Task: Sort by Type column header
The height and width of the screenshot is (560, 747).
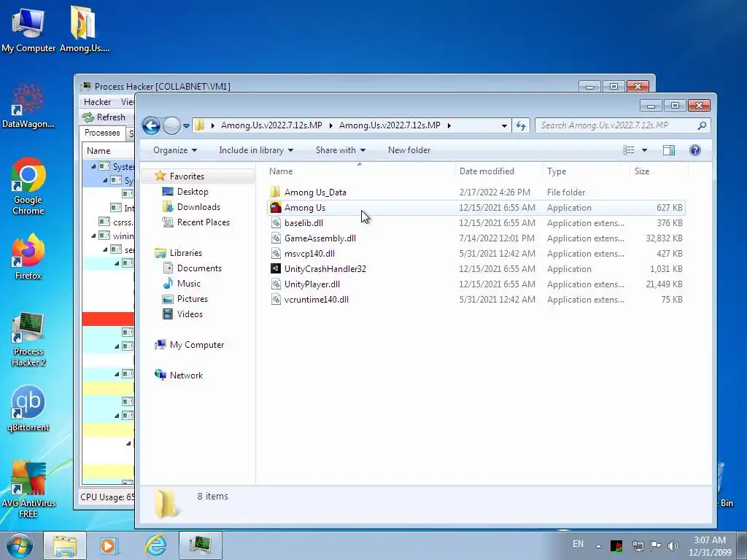Action: click(x=586, y=171)
